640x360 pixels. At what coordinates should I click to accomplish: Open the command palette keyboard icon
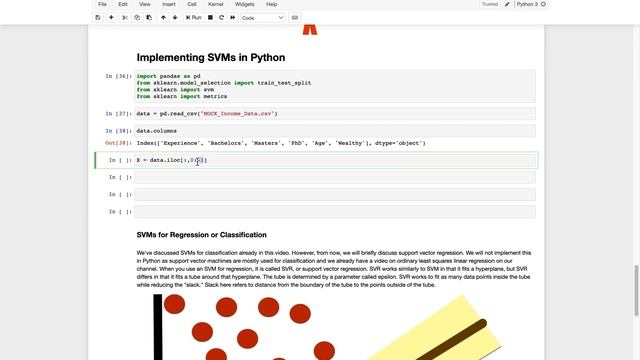[x=295, y=18]
